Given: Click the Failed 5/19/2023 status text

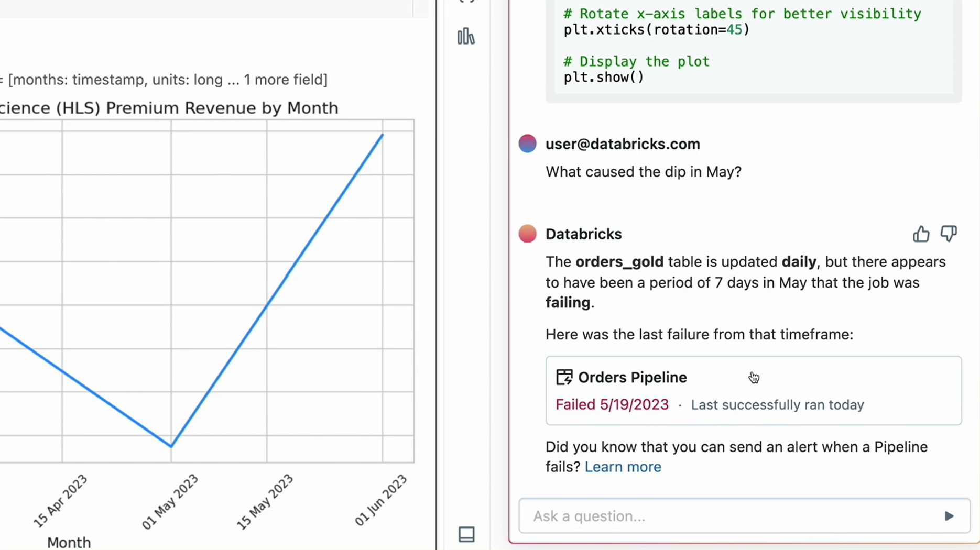Looking at the screenshot, I should tap(612, 404).
